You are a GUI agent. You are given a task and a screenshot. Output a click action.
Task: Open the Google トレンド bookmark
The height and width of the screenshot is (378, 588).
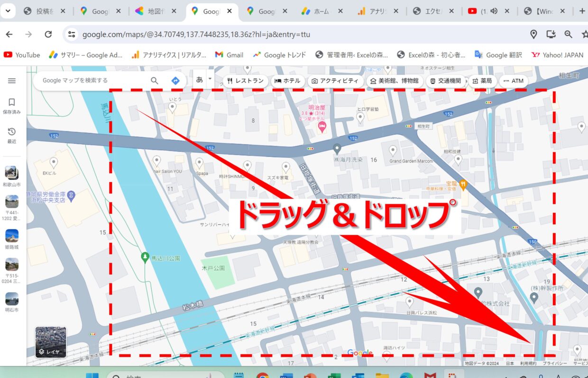coord(279,55)
